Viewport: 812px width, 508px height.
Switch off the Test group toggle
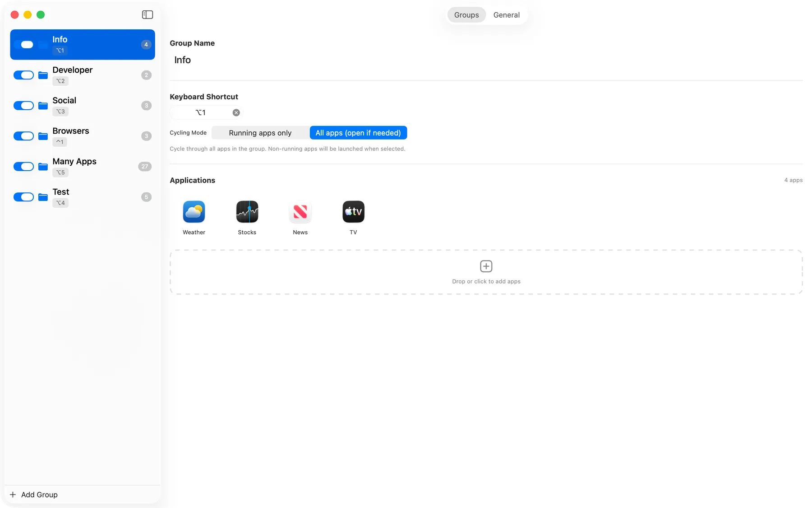pos(24,197)
